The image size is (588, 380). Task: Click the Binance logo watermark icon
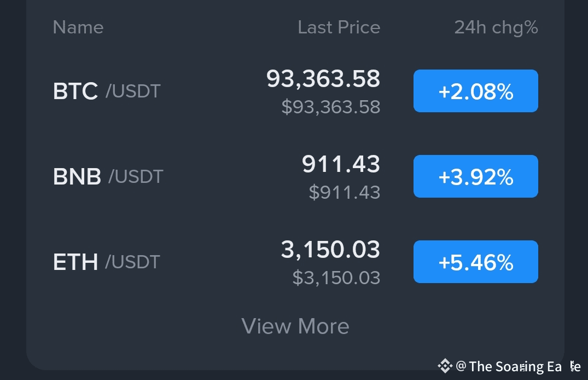[445, 365]
